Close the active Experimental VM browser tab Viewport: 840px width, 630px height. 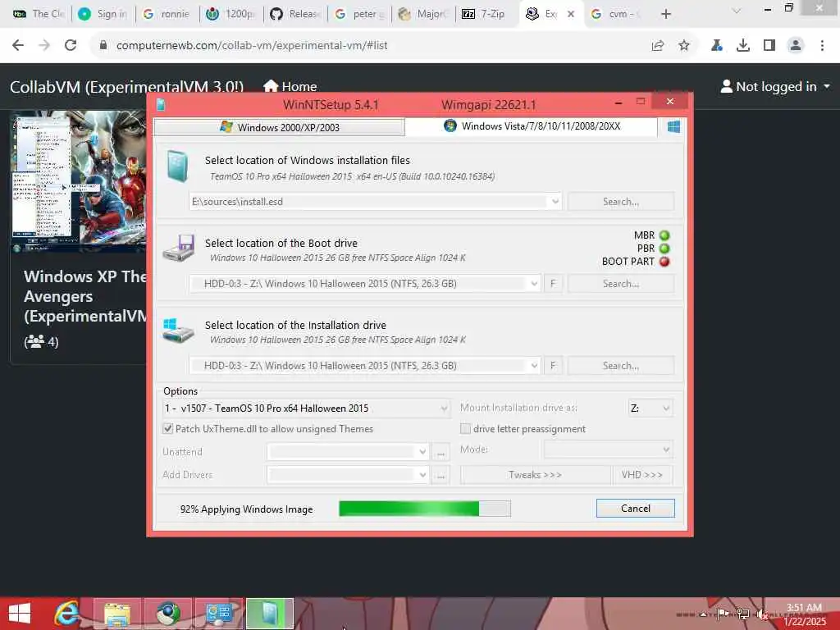571,14
